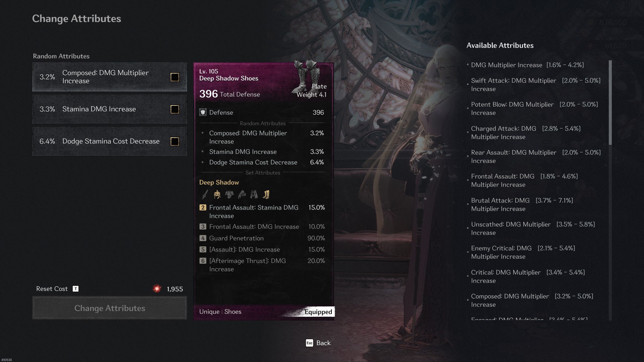This screenshot has height=362, width=644.
Task: Click the Change Attributes button
Action: [x=110, y=308]
